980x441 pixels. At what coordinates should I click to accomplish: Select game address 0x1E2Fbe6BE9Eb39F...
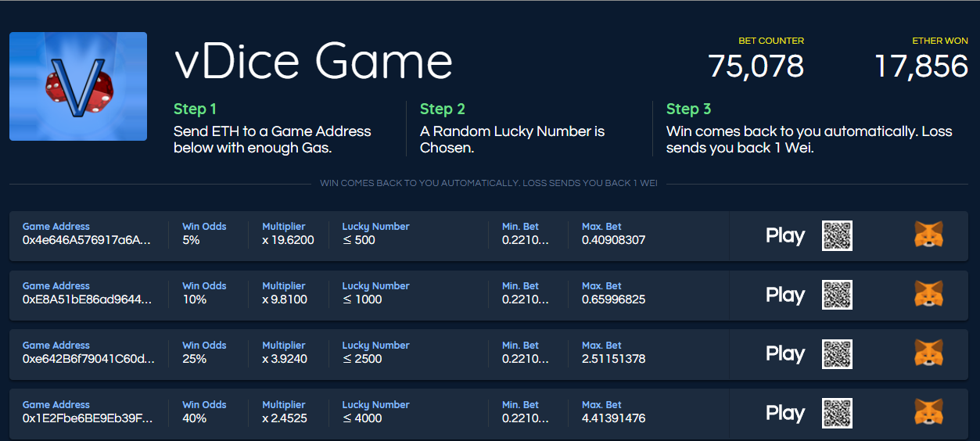(88, 418)
